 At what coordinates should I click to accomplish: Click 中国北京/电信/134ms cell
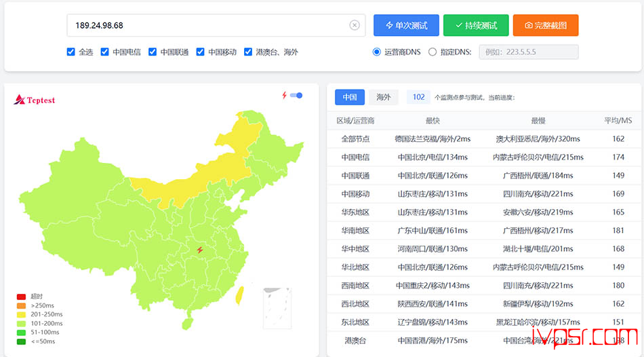[x=432, y=157]
